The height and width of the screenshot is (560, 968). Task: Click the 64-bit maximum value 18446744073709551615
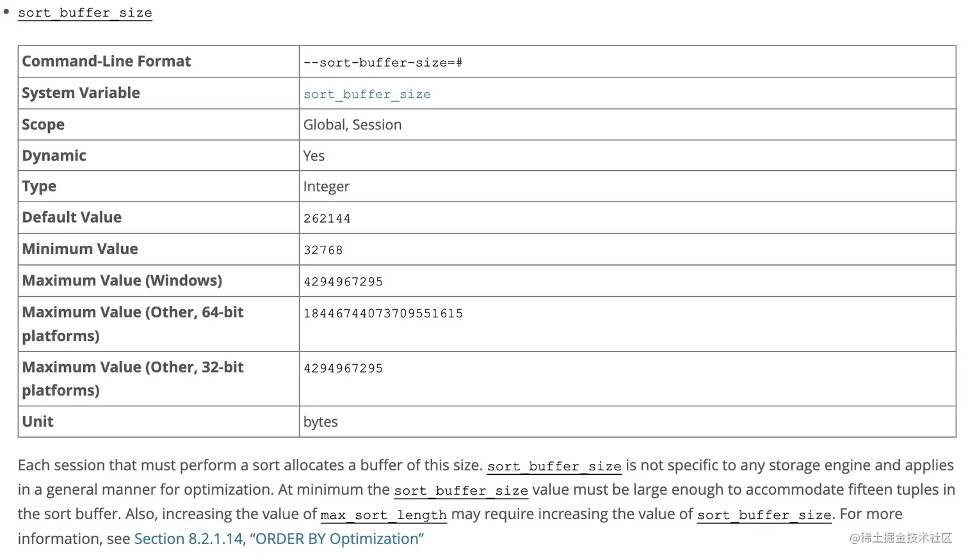[x=383, y=314]
